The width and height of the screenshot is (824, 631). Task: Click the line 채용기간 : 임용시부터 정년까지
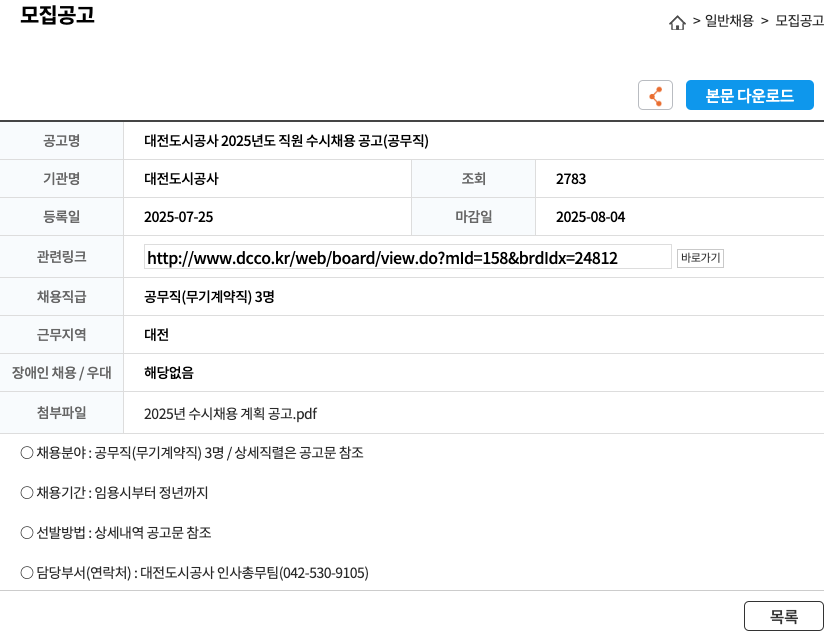[114, 493]
